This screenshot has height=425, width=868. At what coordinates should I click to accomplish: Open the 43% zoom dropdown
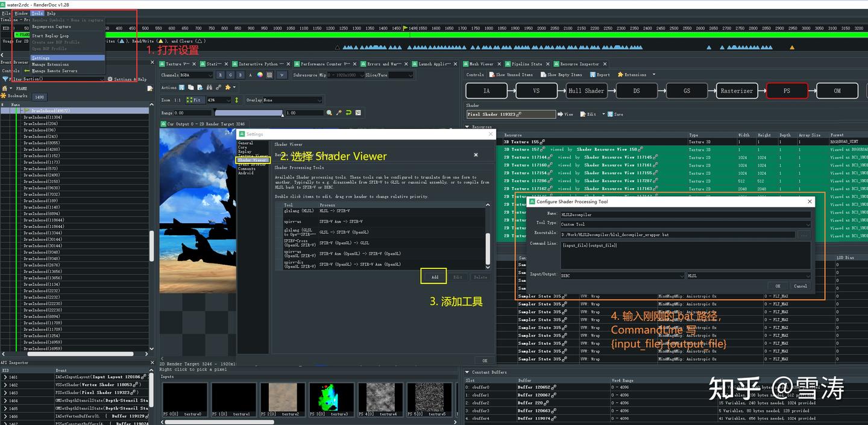coord(219,100)
